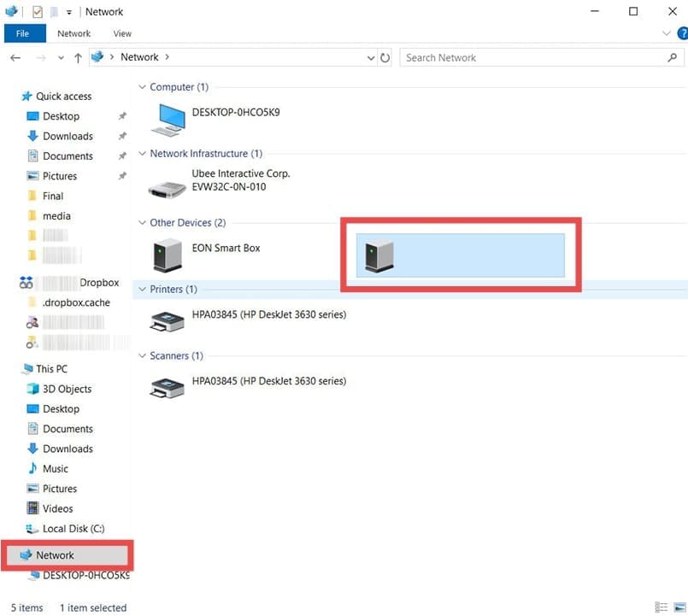Open Documents under This PC
The image size is (688, 616).
pos(68,429)
